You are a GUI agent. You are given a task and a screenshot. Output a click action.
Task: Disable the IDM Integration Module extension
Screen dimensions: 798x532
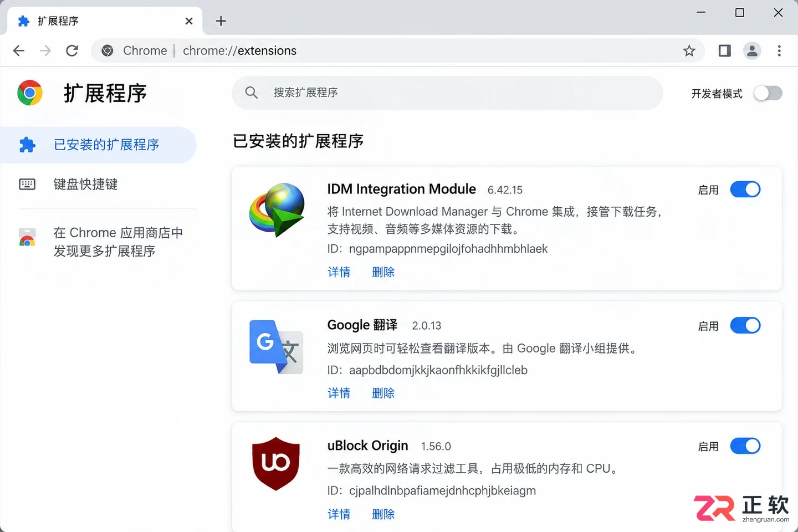[745, 190]
